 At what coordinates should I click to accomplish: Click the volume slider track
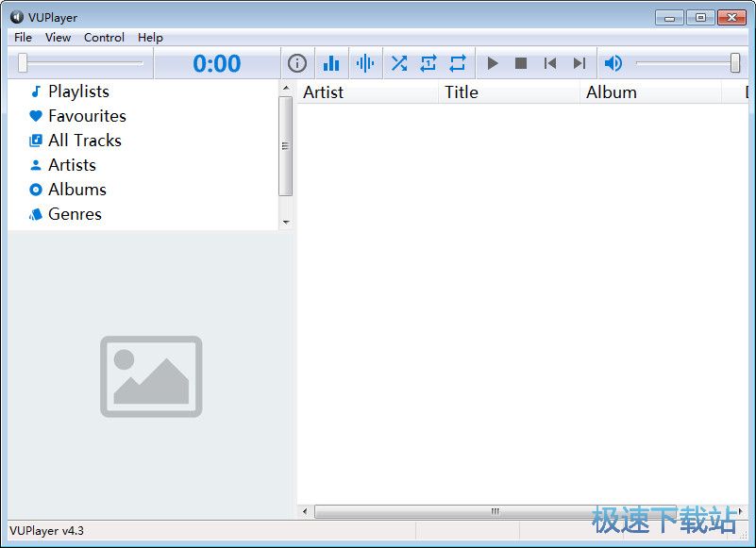pyautogui.click(x=684, y=63)
